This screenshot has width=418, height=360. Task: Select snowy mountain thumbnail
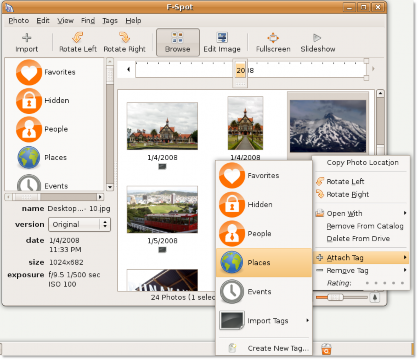click(328, 126)
